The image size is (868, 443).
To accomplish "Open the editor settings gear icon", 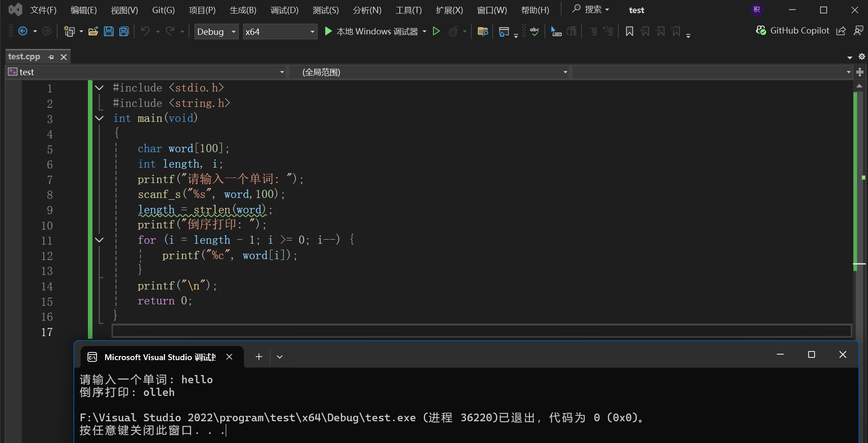I will 862,57.
